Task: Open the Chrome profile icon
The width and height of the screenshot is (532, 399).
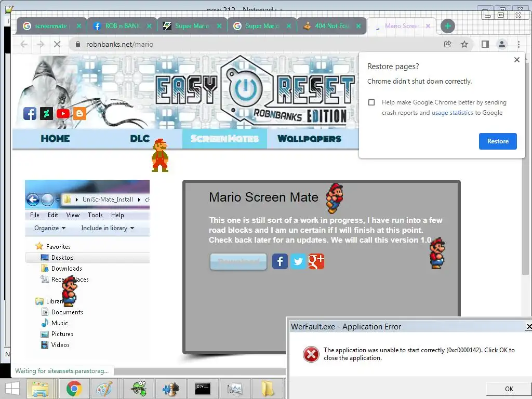Action: click(502, 44)
